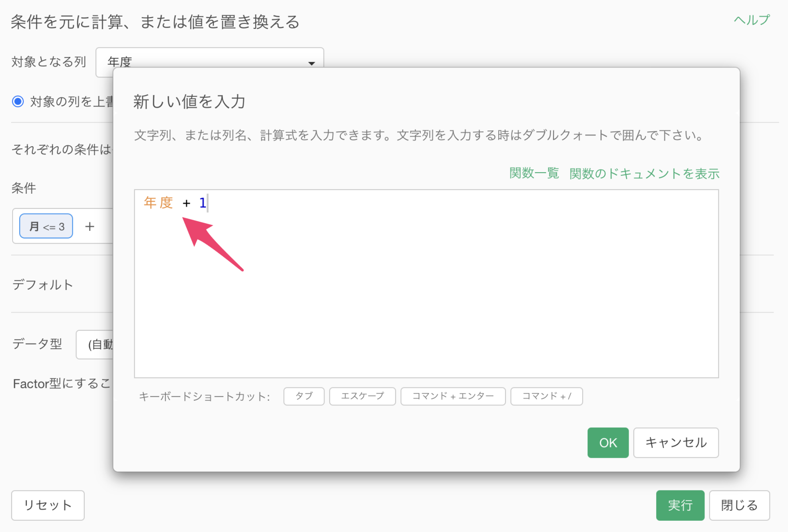Screen dimensions: 788x532
Task: Click the green 実行 button
Action: (680, 505)
